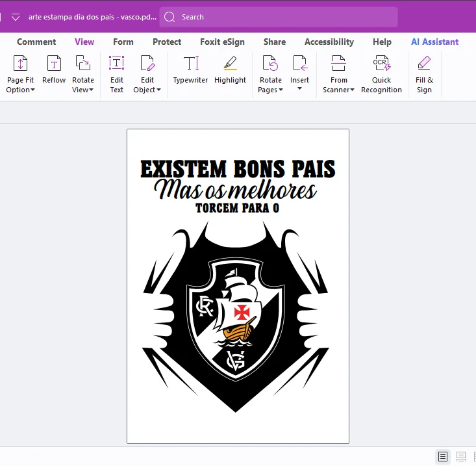The image size is (476, 466).
Task: Open the View ribbon tab
Action: pyautogui.click(x=84, y=42)
